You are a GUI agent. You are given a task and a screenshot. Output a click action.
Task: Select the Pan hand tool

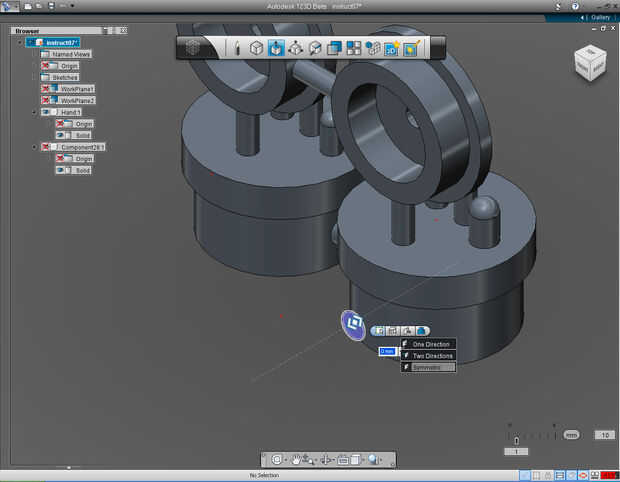295,459
